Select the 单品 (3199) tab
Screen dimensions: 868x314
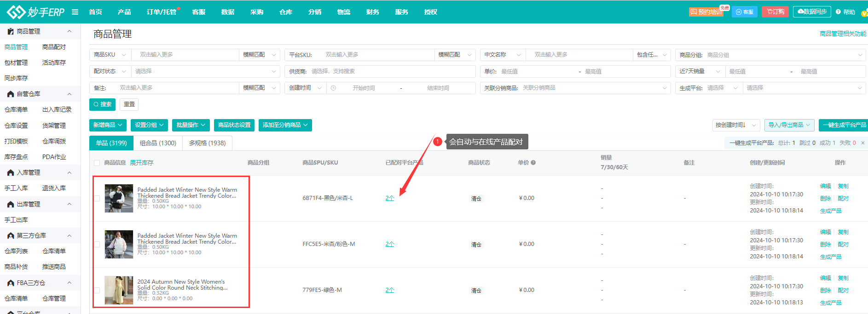(x=111, y=143)
